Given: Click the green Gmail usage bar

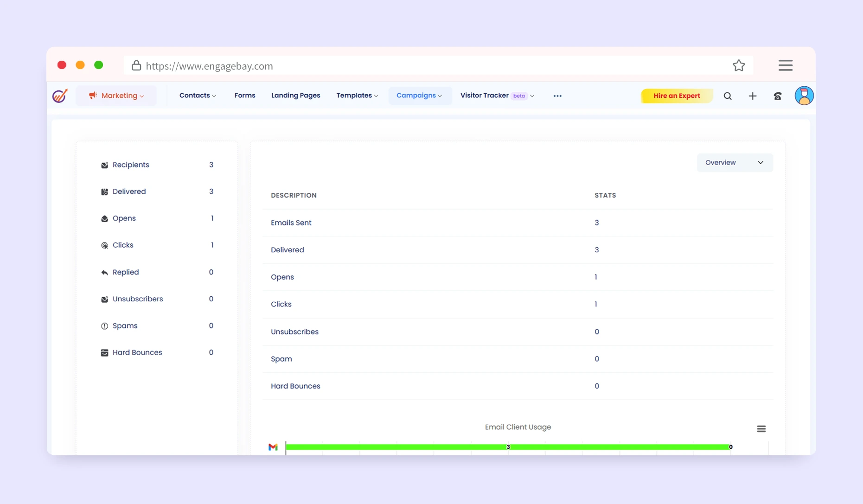Looking at the screenshot, I should point(508,447).
